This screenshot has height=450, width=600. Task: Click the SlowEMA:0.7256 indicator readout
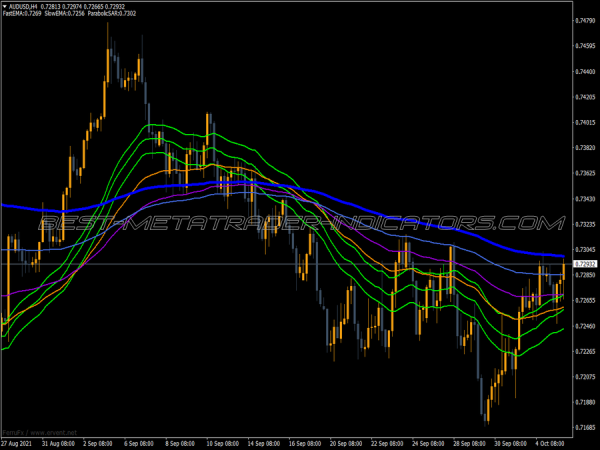point(64,13)
